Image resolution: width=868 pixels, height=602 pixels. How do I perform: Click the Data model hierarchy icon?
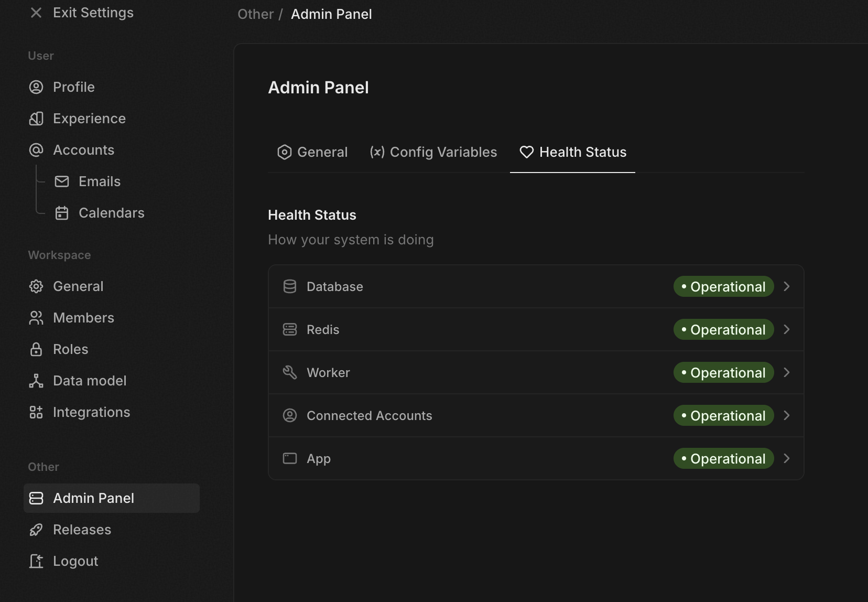36,381
